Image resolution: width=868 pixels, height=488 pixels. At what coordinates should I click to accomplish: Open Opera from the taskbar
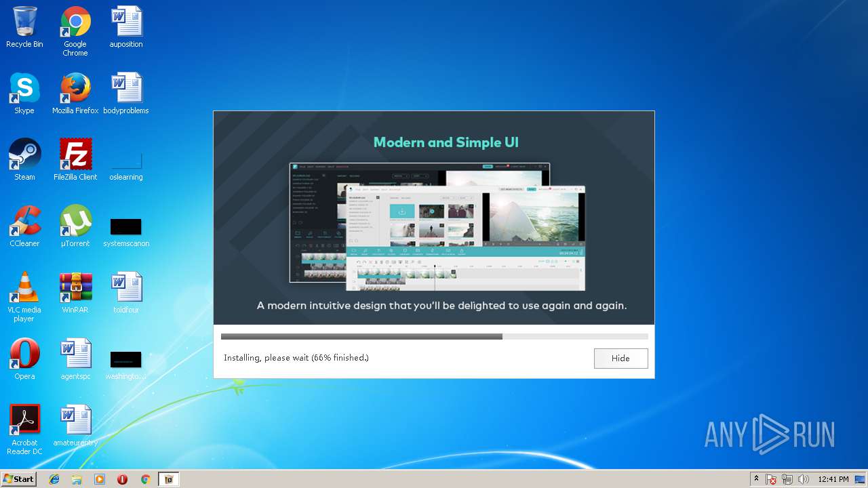(x=122, y=479)
